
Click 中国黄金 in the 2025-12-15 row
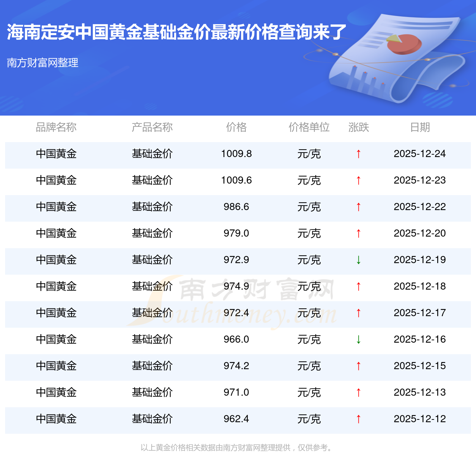coord(56,366)
